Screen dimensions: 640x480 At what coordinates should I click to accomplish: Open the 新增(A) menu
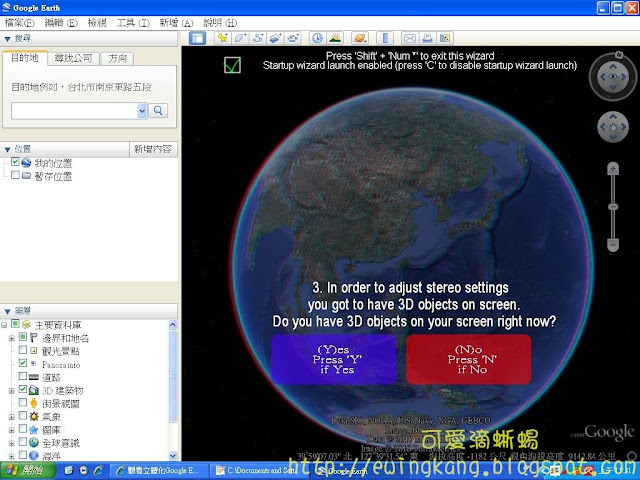pyautogui.click(x=176, y=23)
